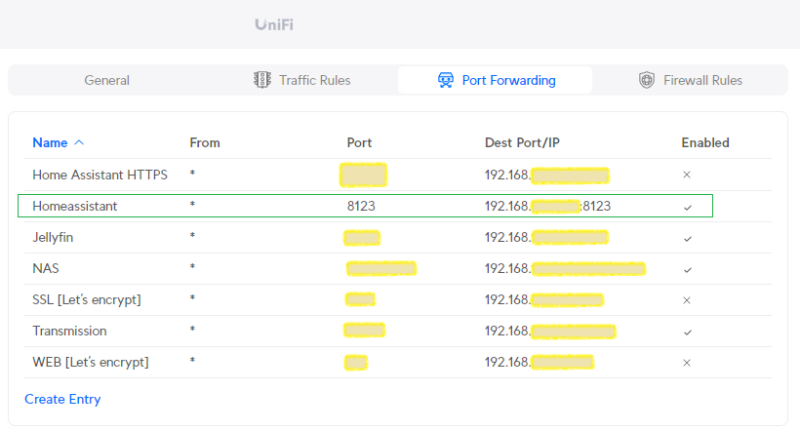Select the Port Forwarding tab
Viewport: 800px width, 430px height.
(x=495, y=80)
